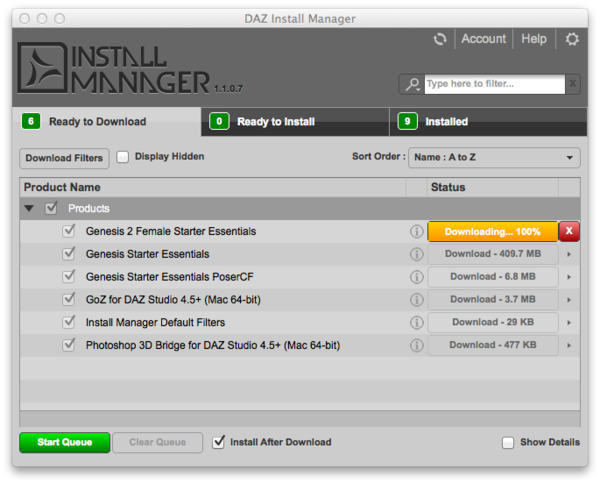Switch to Ready to Download tab
600x484 pixels.
click(107, 122)
